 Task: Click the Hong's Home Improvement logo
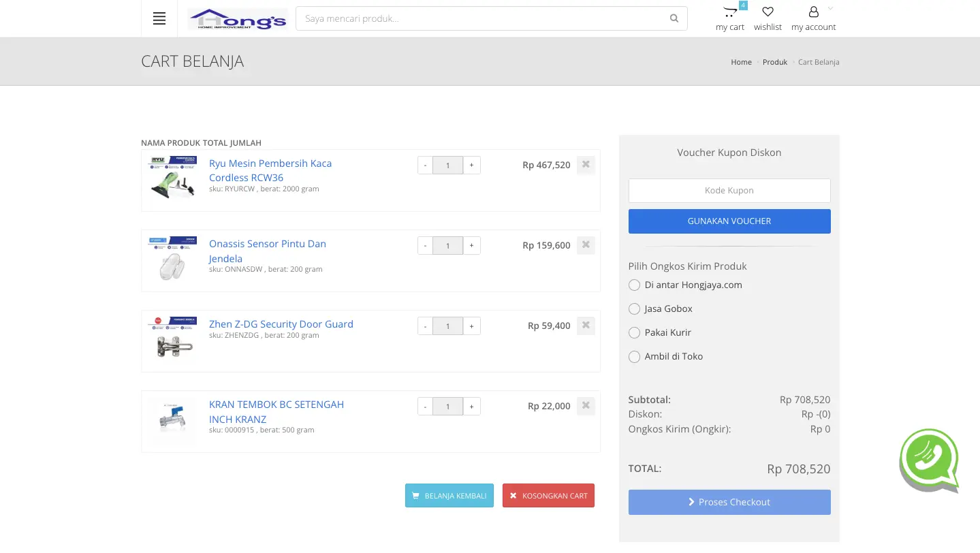238,19
